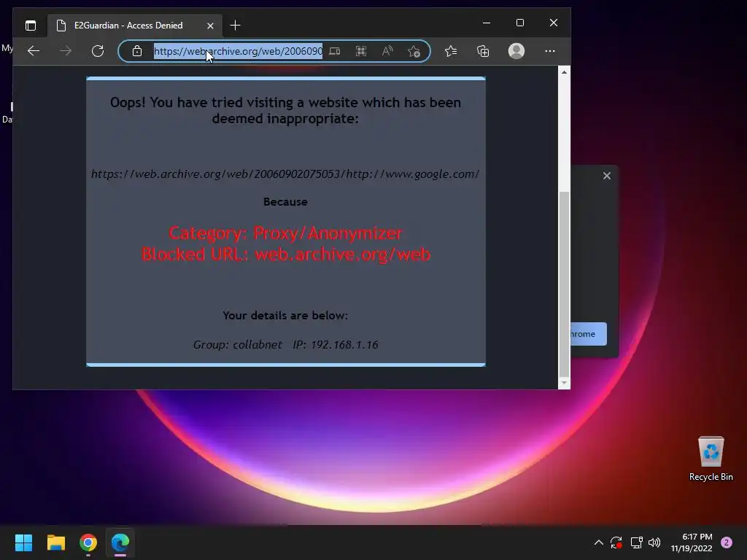747x560 pixels.
Task: Click the 'Group: collabnet' detail text
Action: coord(237,345)
